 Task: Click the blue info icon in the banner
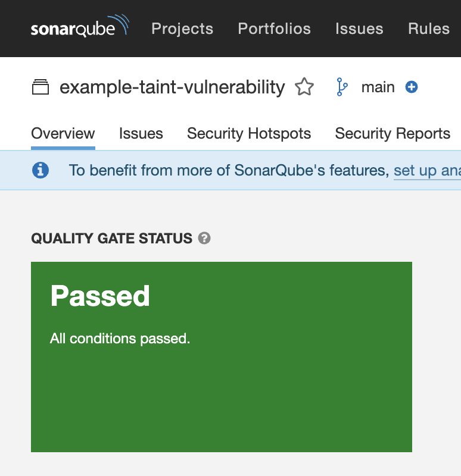pos(41,171)
